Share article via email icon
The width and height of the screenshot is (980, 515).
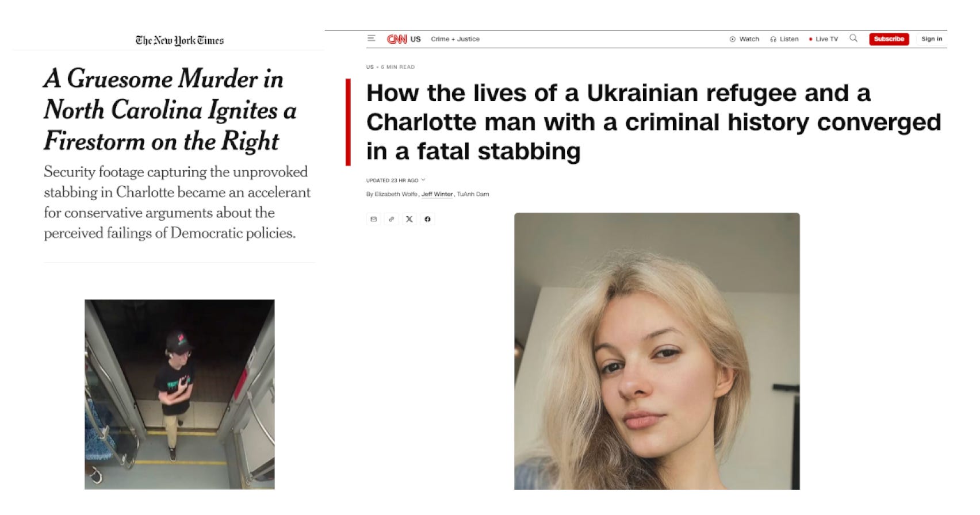coord(374,219)
